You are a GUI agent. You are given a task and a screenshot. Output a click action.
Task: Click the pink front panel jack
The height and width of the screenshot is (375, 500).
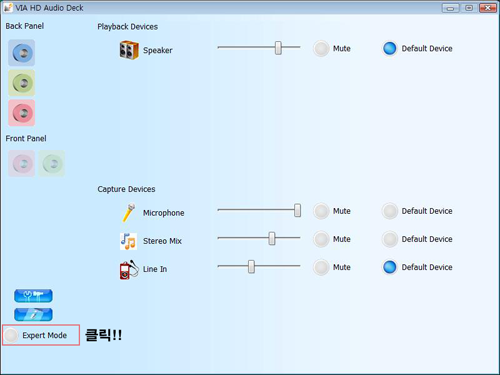click(x=22, y=163)
